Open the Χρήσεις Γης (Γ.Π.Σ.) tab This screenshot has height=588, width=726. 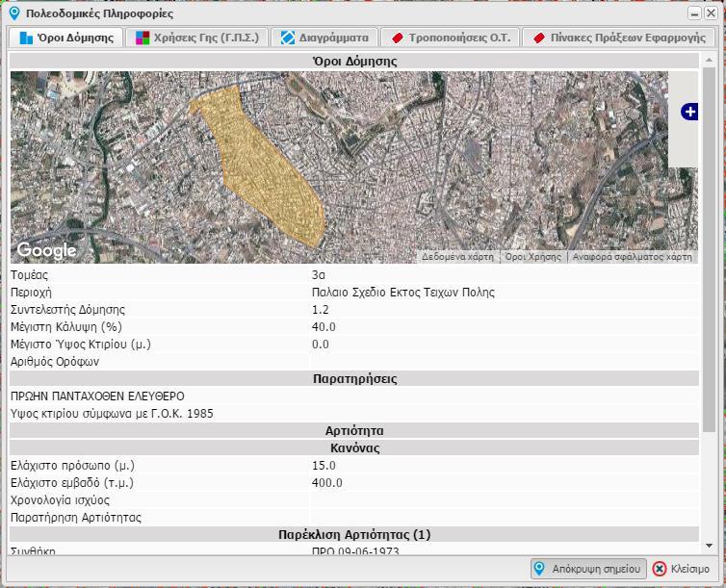coord(197,38)
